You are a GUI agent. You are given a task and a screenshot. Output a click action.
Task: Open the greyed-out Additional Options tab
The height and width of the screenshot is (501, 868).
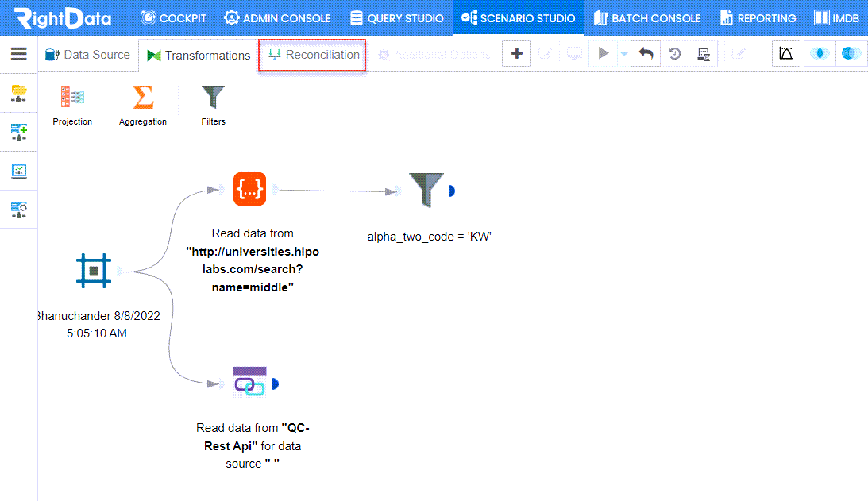pyautogui.click(x=434, y=55)
